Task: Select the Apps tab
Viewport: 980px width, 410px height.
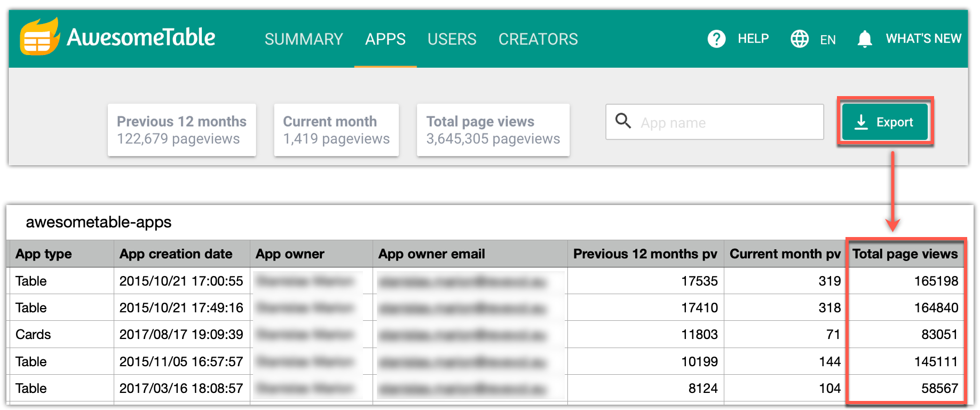Action: pos(385,39)
